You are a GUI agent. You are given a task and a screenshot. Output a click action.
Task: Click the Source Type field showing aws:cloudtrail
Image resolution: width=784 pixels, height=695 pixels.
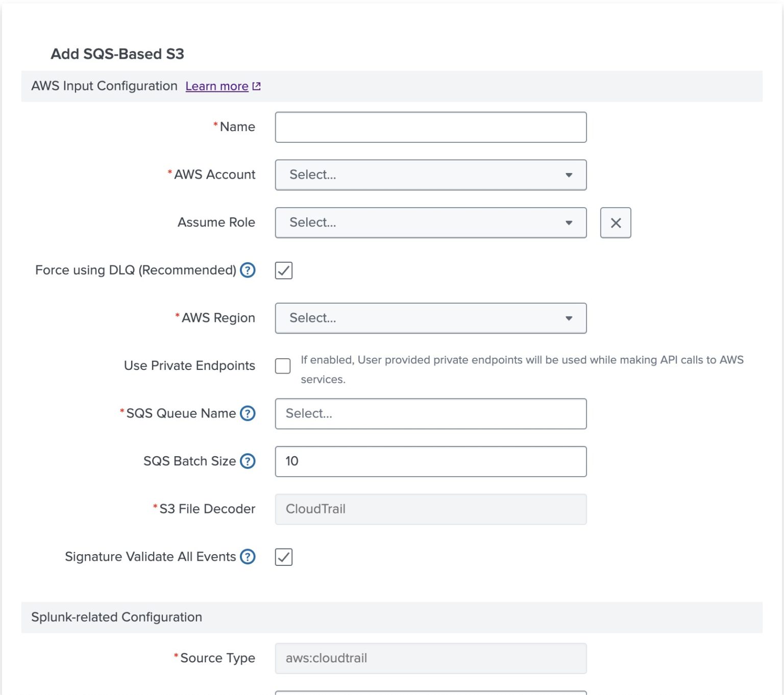tap(430, 658)
